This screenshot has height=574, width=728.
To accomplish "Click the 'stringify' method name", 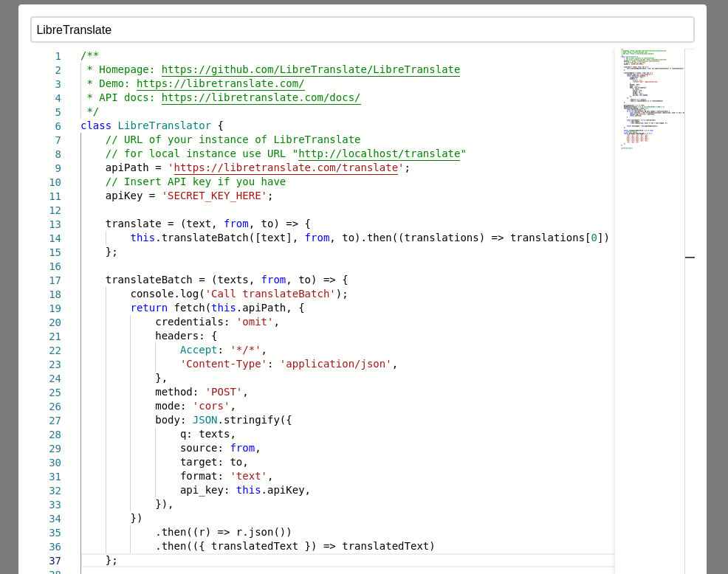I will coord(252,420).
